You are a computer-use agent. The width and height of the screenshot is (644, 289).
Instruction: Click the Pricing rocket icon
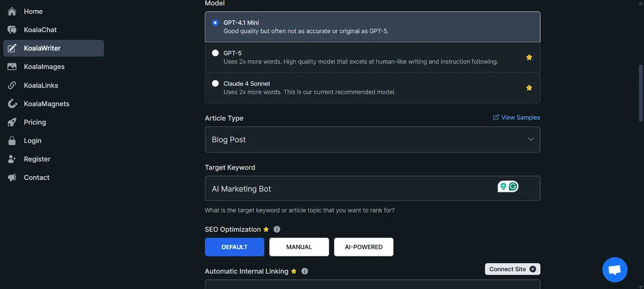coord(12,122)
